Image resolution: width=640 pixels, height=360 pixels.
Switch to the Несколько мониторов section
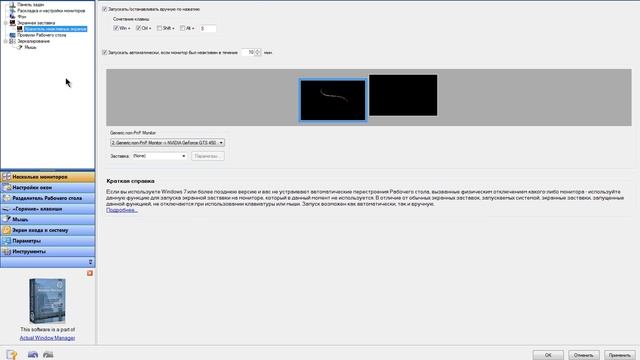48,177
